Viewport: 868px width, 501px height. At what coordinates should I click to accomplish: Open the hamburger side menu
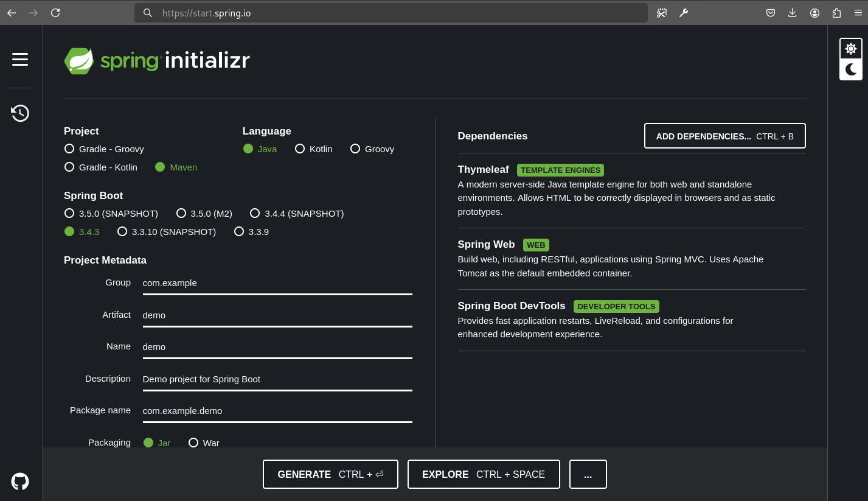click(20, 59)
